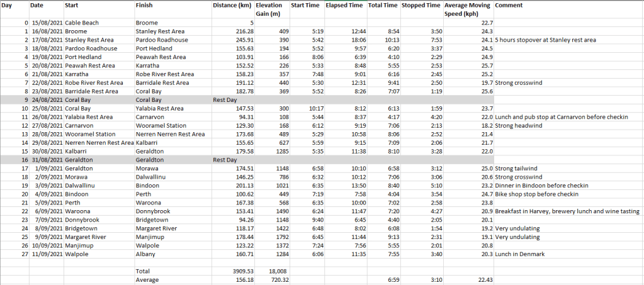Select the date cell 15/08/2021
The image size is (644, 285).
point(45,23)
